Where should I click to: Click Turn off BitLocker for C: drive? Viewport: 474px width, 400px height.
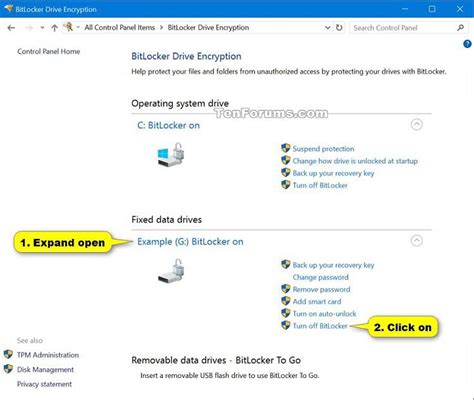click(x=320, y=185)
